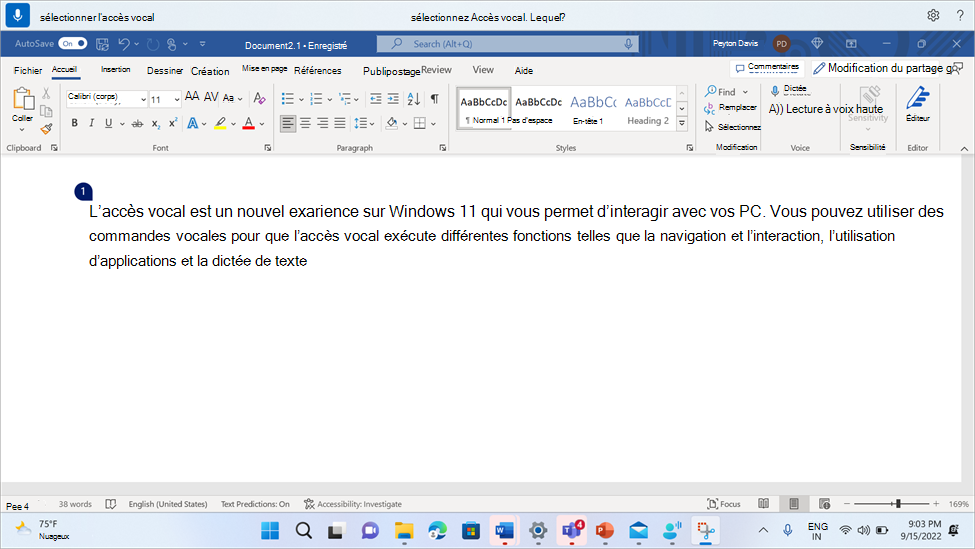Click the Redo icon

point(153,44)
